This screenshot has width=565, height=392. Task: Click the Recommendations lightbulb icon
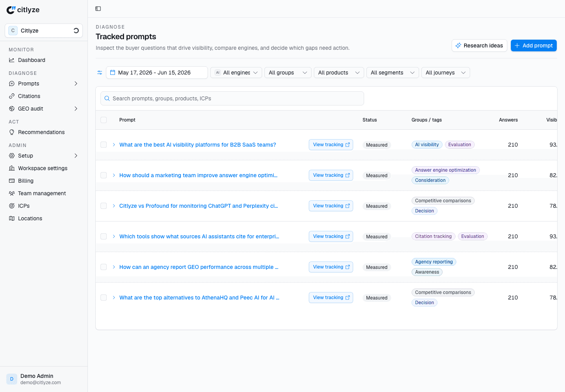point(12,132)
